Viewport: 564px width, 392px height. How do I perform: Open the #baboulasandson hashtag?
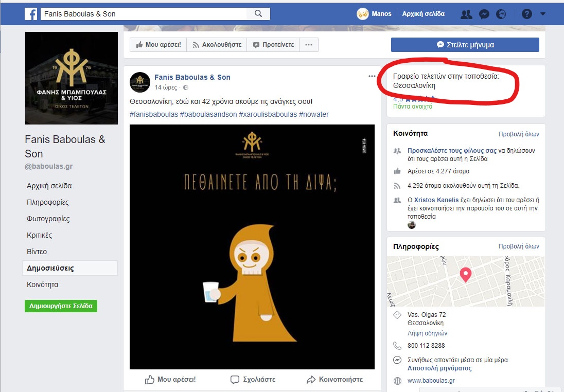208,114
